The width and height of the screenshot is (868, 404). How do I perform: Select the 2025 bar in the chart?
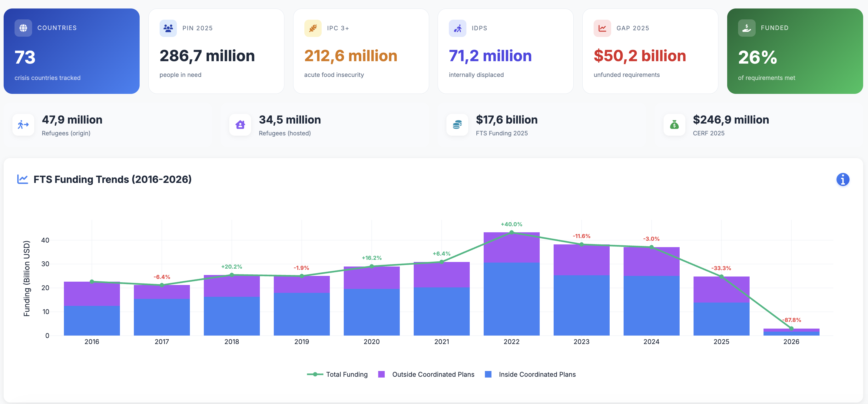coord(721,306)
